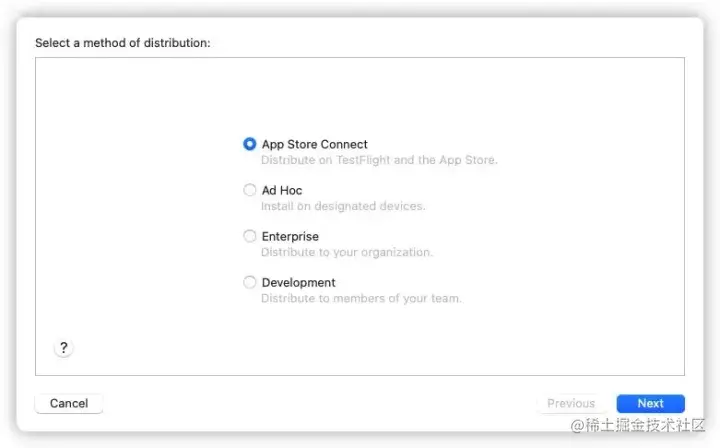
Task: Go to the next step with Next
Action: tap(651, 403)
